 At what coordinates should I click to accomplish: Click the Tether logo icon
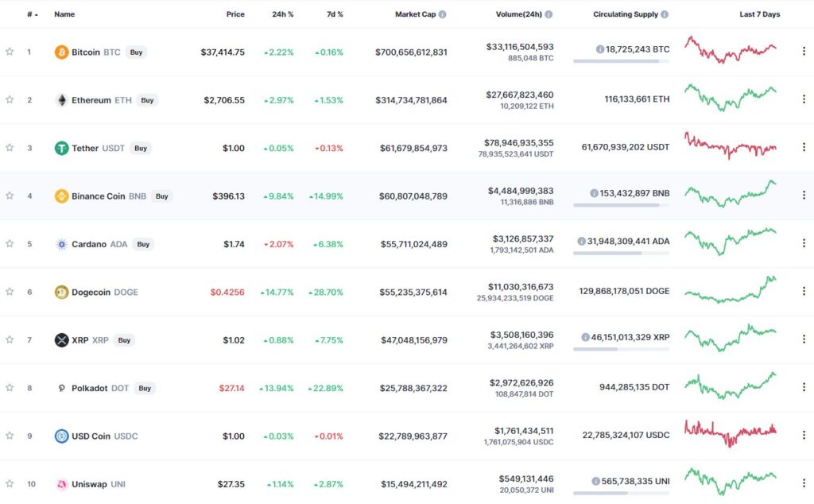click(61, 148)
